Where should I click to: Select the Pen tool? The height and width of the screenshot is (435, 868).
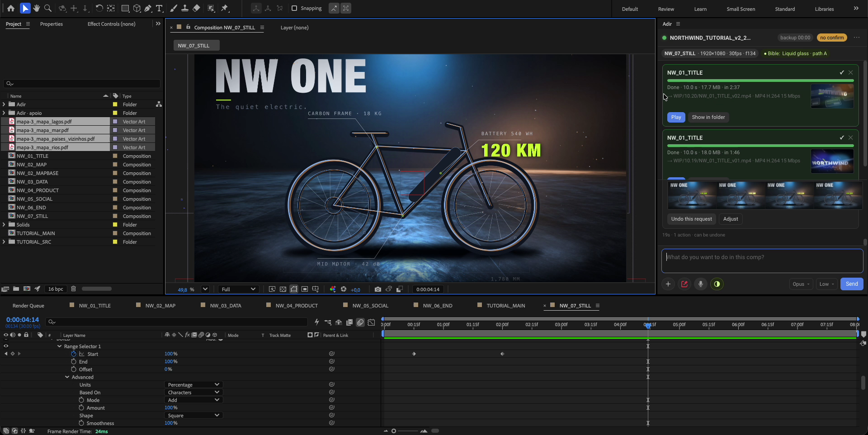pyautogui.click(x=148, y=8)
